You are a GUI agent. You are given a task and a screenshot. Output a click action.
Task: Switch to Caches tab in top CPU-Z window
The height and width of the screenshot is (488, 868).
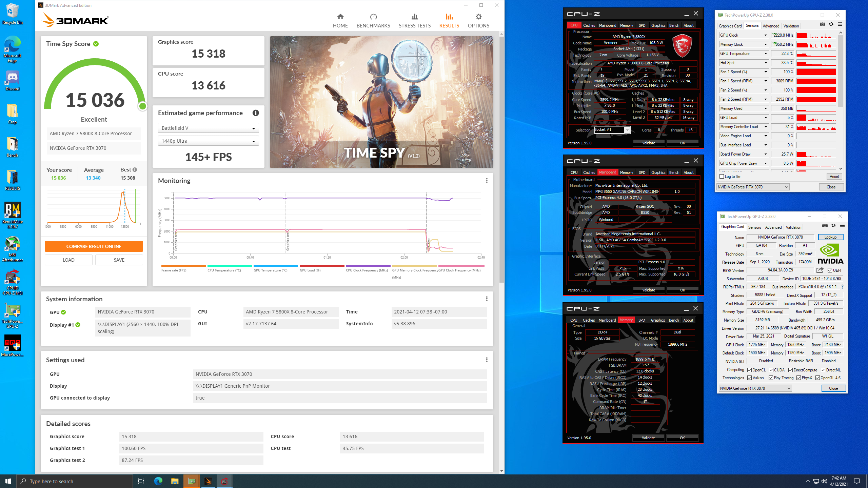click(x=589, y=25)
